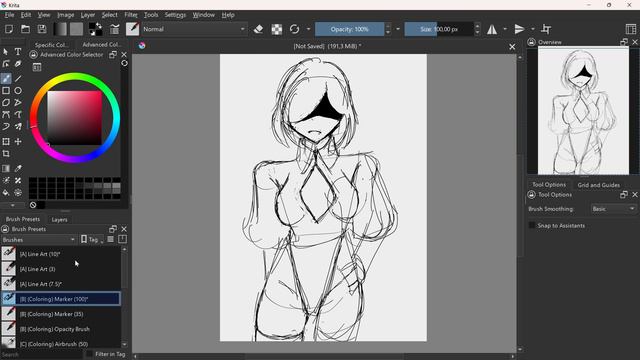Check the Filter in Tag box
Screen dimensions: 640x360
[x=89, y=354]
